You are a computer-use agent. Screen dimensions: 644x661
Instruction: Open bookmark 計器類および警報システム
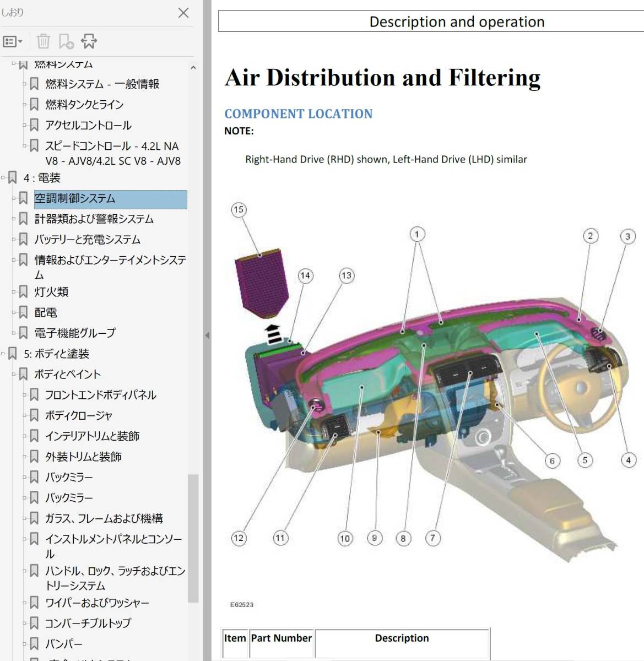[x=94, y=219]
